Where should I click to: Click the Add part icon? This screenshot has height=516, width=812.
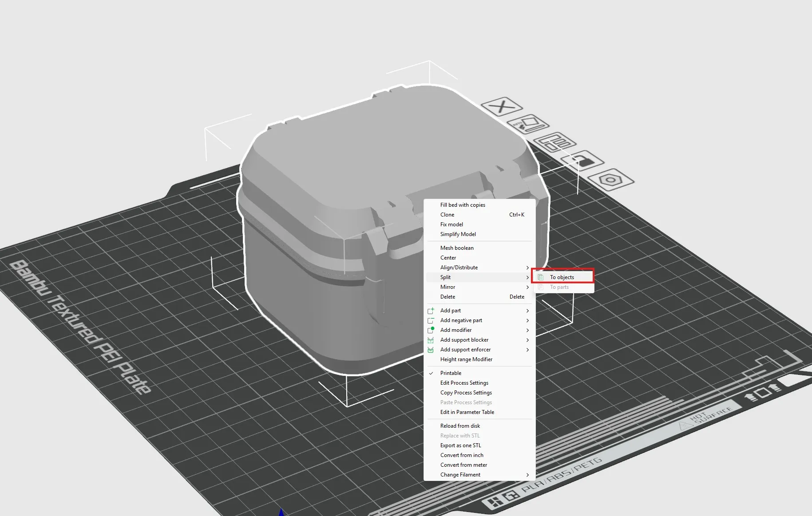coord(431,311)
